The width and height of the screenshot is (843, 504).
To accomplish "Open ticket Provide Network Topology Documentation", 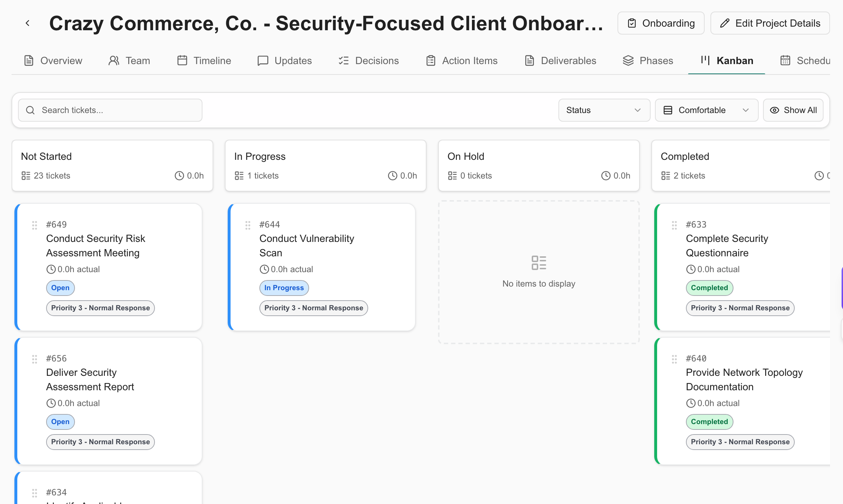I will [744, 379].
